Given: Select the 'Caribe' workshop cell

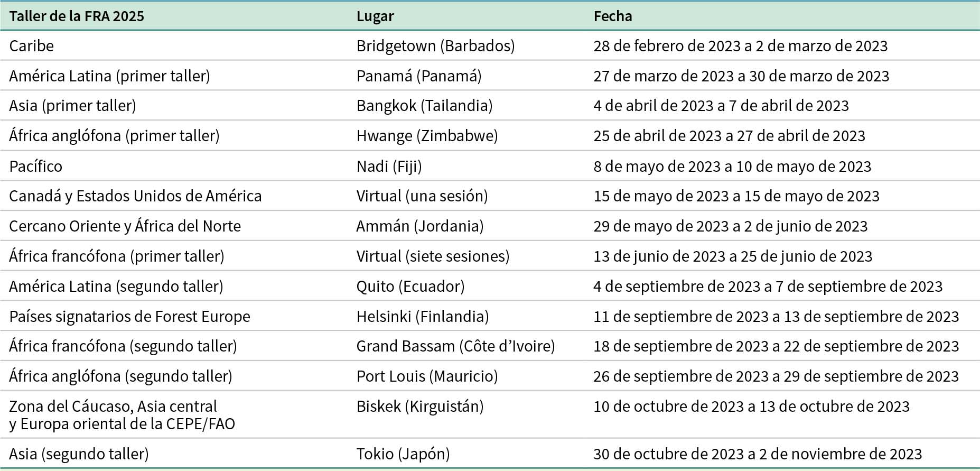Looking at the screenshot, I should tap(32, 46).
